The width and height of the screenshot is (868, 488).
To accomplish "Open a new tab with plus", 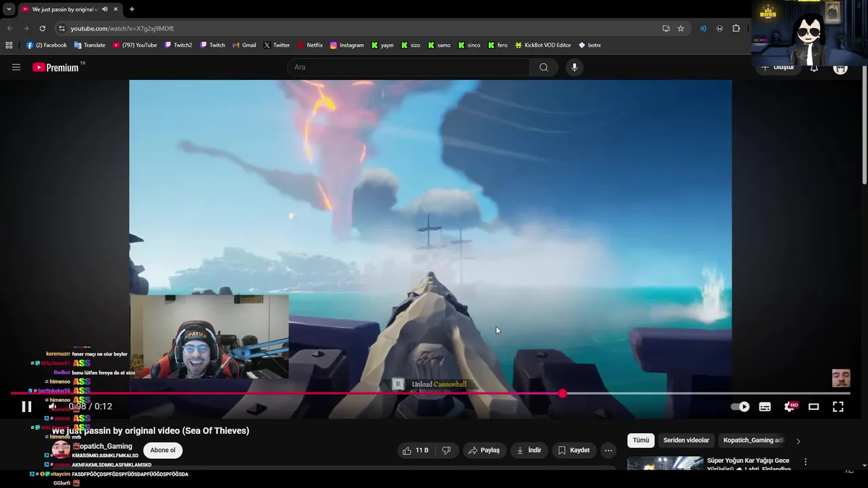I will (x=132, y=9).
